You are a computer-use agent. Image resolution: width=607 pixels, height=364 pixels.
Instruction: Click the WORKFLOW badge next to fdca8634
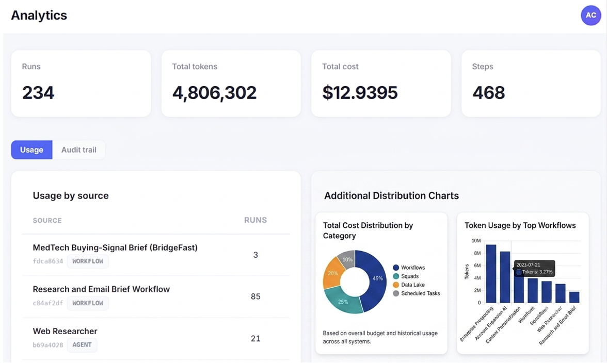tap(88, 261)
